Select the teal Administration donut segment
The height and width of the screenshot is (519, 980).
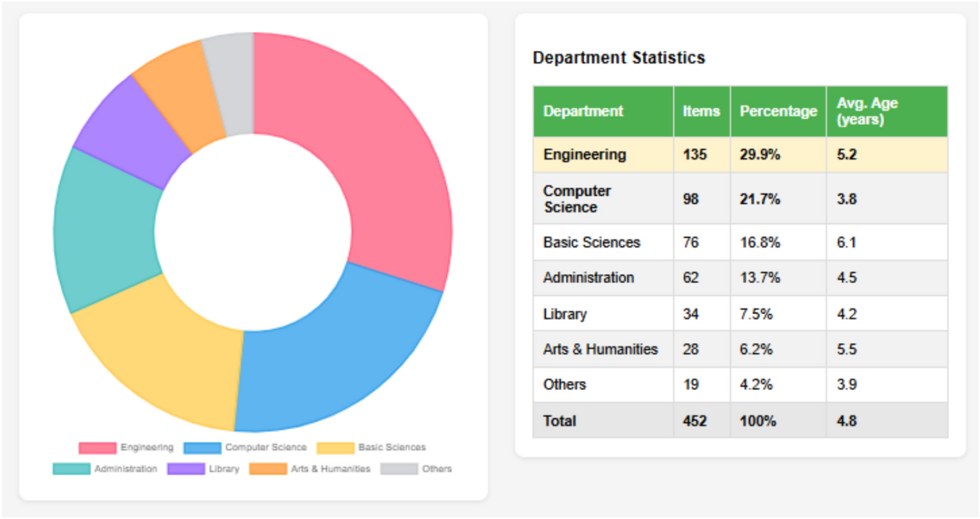tap(104, 231)
